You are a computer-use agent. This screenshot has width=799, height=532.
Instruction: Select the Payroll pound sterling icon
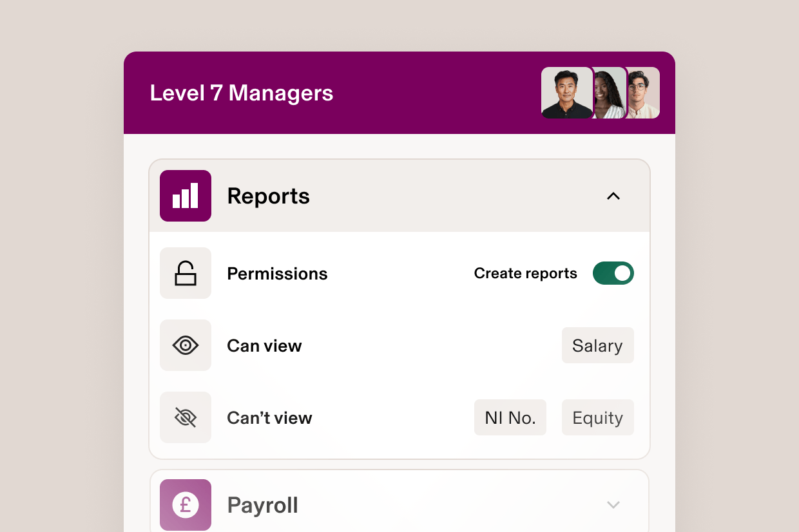coord(185,505)
